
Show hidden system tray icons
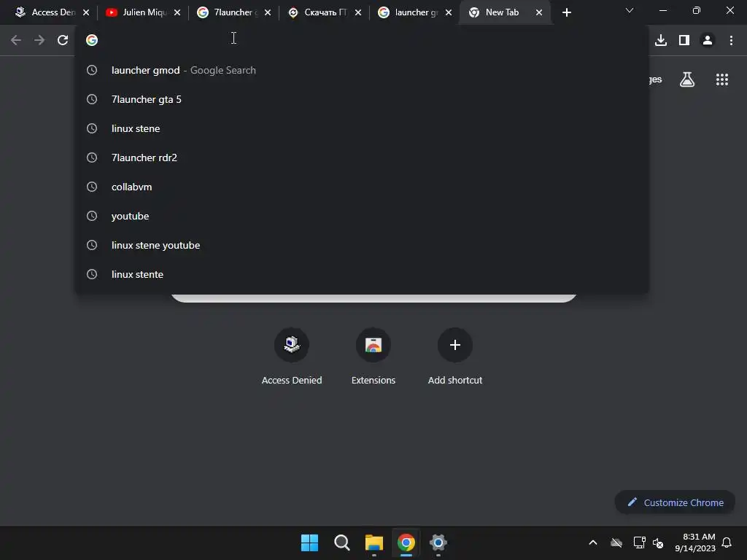(593, 542)
